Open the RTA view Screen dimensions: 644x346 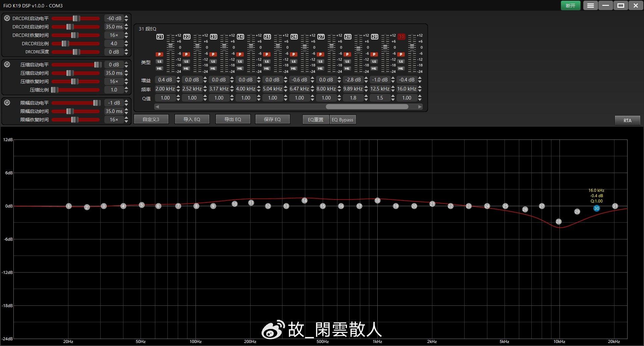[627, 120]
